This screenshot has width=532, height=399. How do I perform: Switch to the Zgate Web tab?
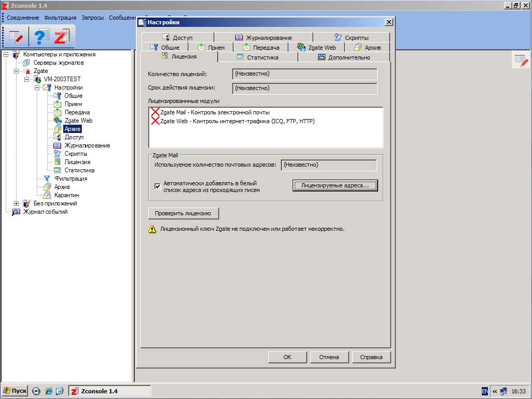click(316, 47)
